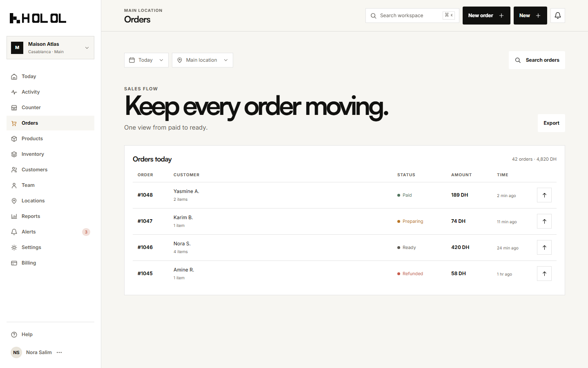Image resolution: width=588 pixels, height=368 pixels.
Task: Expand the Maison Atlas workspace switcher
Action: [50, 47]
